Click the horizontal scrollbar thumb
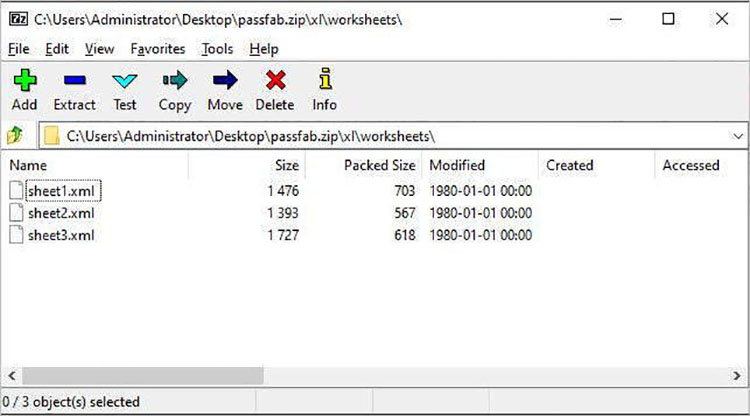 [143, 376]
